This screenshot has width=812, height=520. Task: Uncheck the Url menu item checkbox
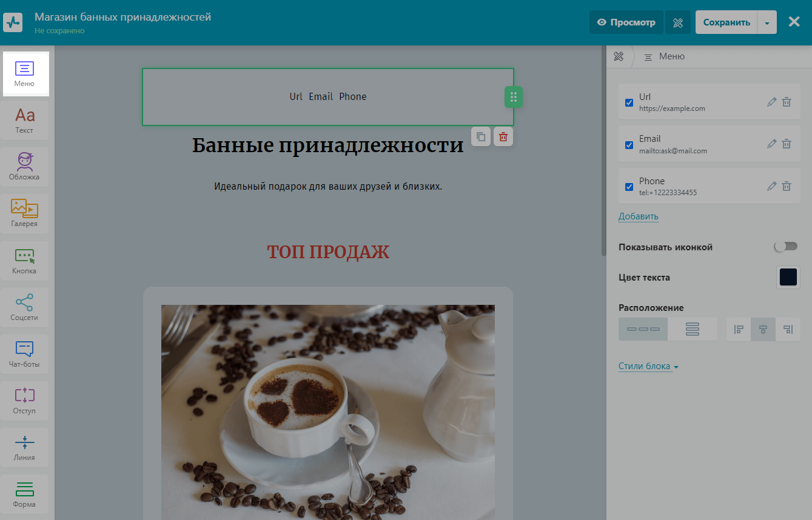point(629,102)
